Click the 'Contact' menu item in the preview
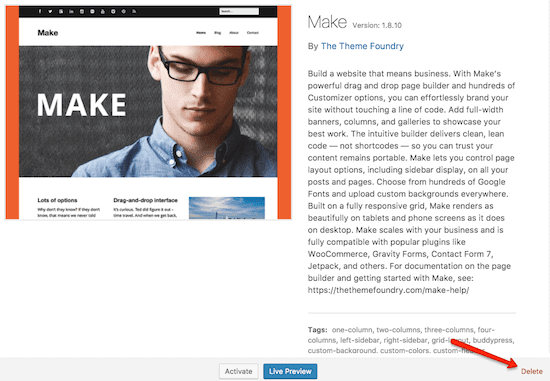 (253, 33)
